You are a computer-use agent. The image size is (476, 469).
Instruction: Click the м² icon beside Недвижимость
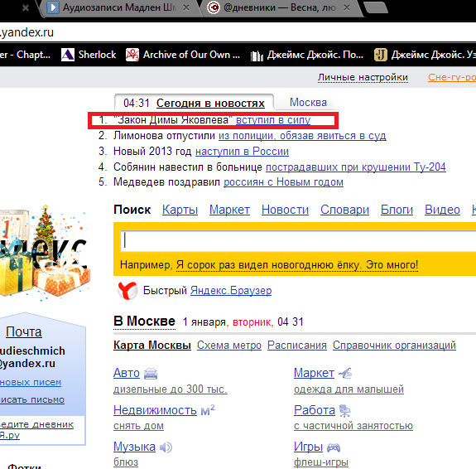(x=208, y=410)
